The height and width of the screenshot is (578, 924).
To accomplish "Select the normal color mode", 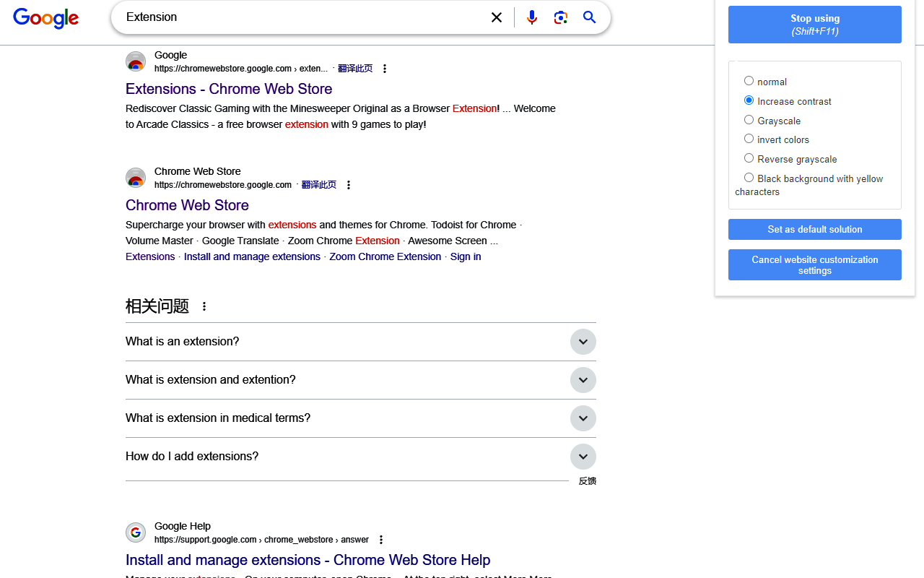I will pyautogui.click(x=749, y=81).
